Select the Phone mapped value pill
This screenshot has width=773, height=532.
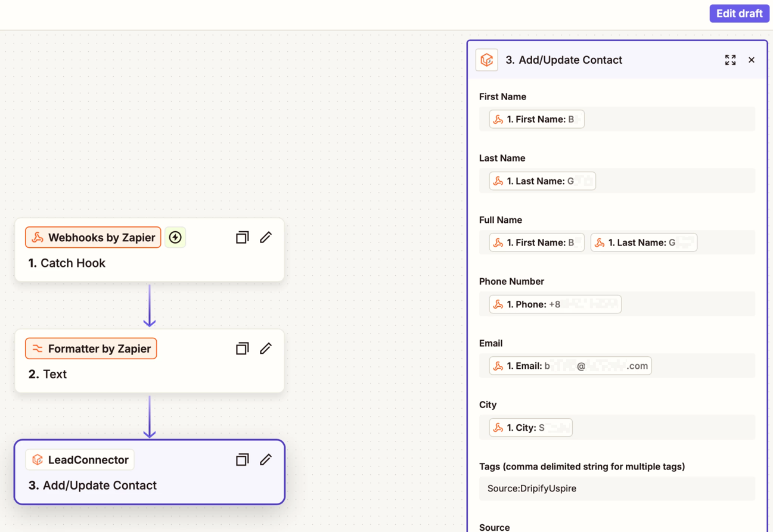555,304
